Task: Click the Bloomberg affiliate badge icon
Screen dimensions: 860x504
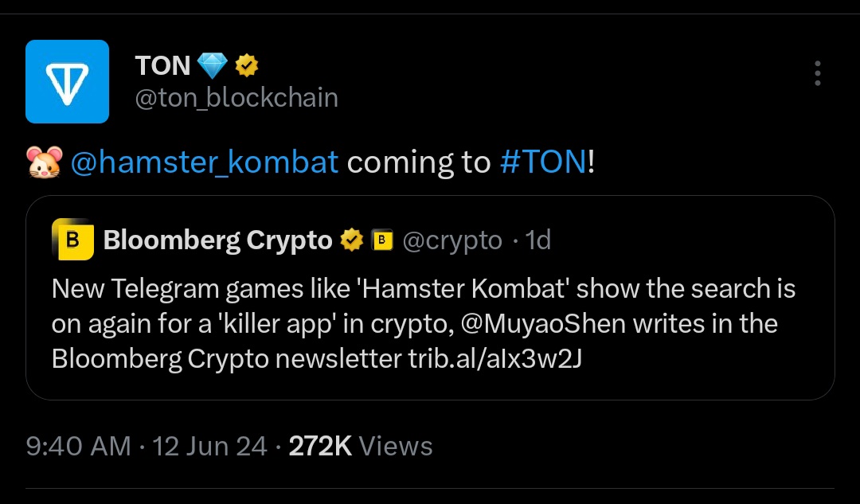Action: click(x=383, y=240)
